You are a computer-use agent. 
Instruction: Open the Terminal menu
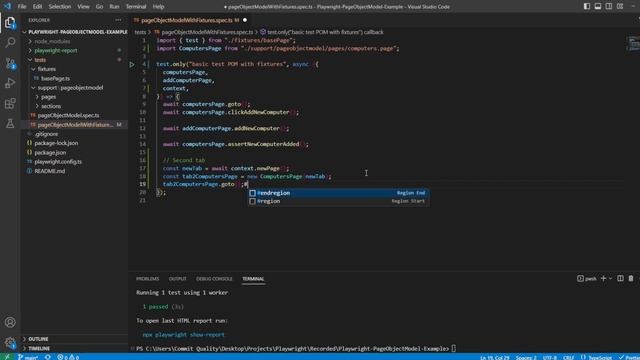click(136, 7)
